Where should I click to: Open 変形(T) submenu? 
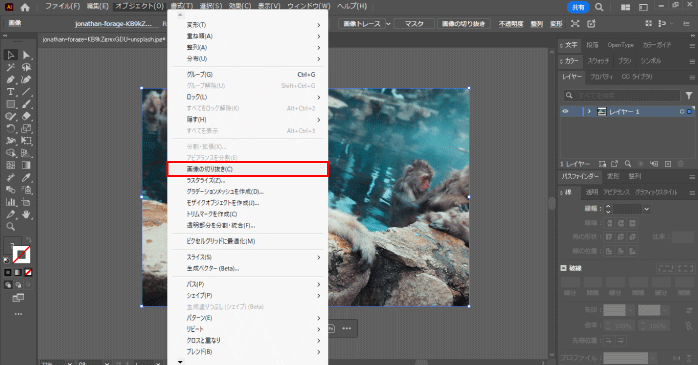pos(248,25)
